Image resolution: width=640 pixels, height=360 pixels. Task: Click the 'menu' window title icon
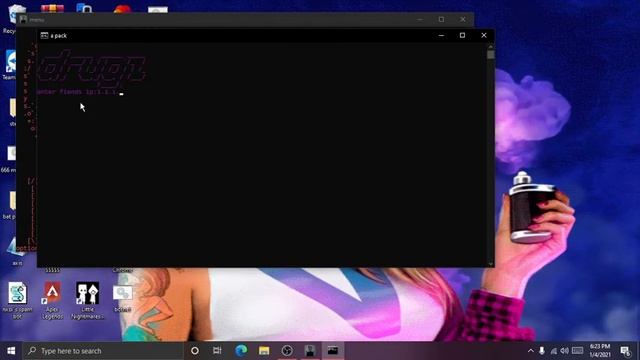[x=23, y=20]
